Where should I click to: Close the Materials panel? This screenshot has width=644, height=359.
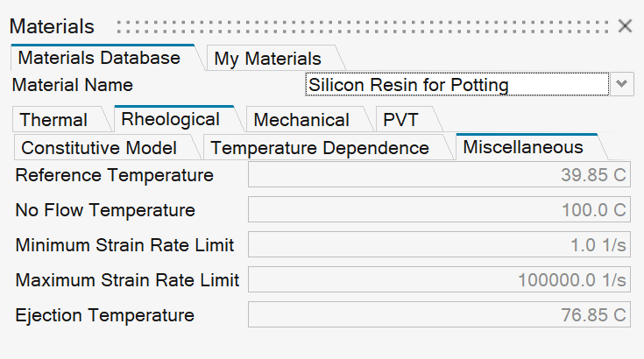point(625,26)
